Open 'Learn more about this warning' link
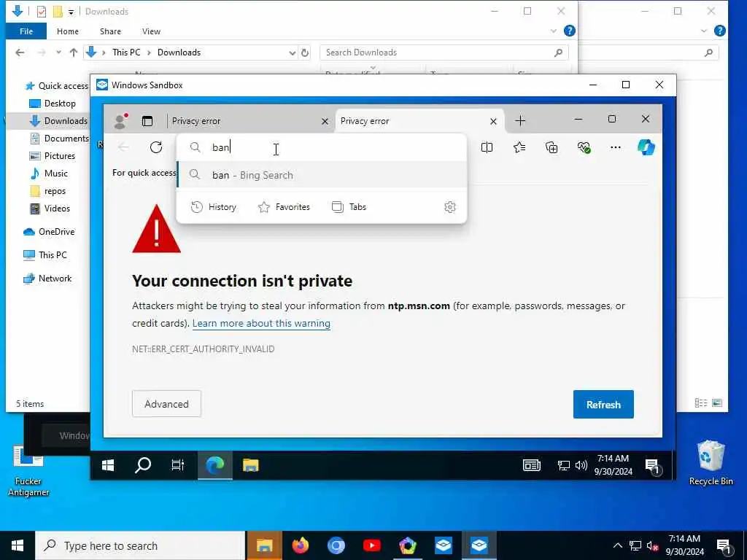 click(261, 323)
